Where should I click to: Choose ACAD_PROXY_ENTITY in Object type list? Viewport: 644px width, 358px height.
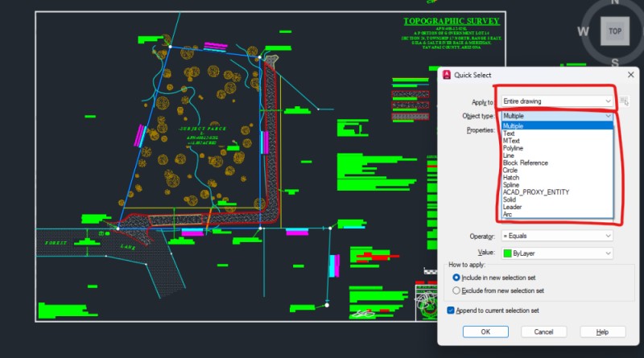557,191
